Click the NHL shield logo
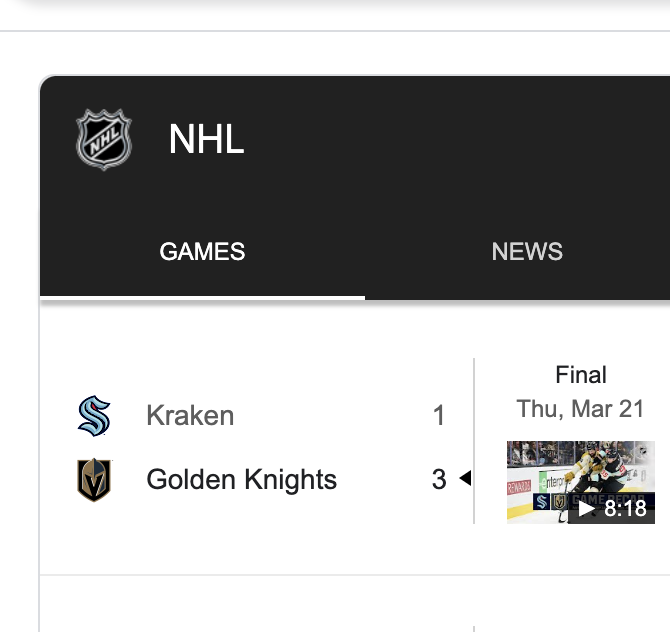 (104, 139)
